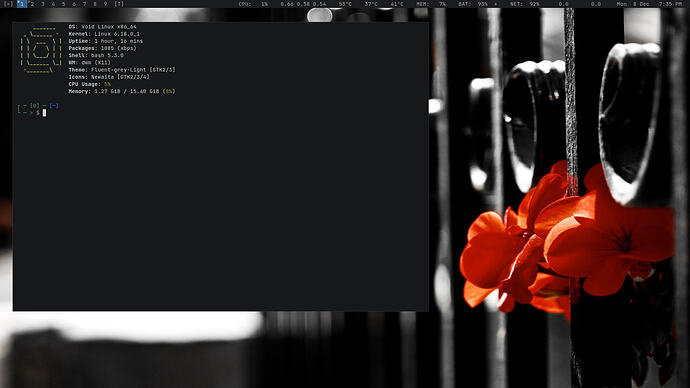Click the 'Kernel: Linux 6.18.0_1' line

click(104, 34)
